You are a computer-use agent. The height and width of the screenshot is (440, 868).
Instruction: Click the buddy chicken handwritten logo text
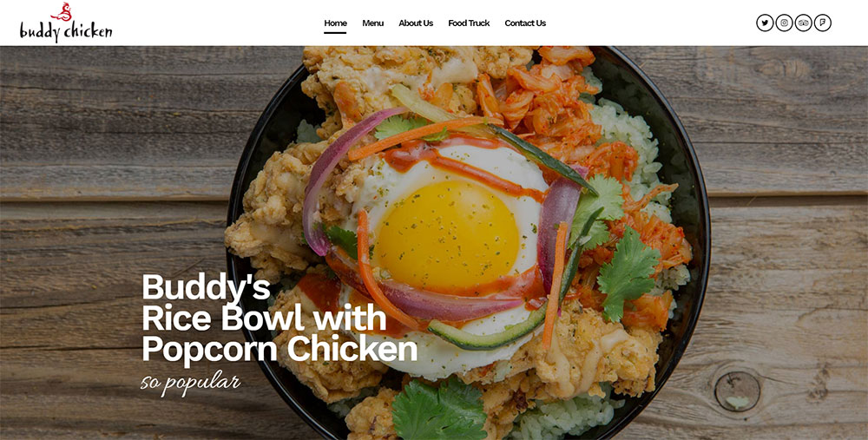pos(66,31)
